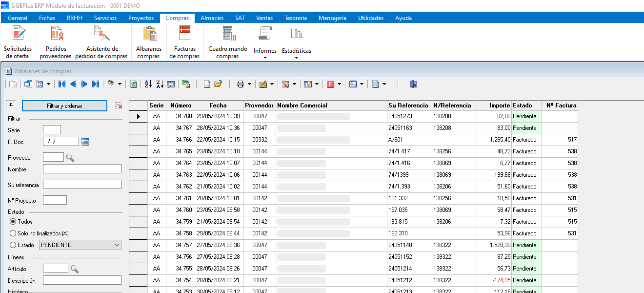The width and height of the screenshot is (644, 293).
Task: Open Albaranes compras from ribbon
Action: [x=149, y=42]
